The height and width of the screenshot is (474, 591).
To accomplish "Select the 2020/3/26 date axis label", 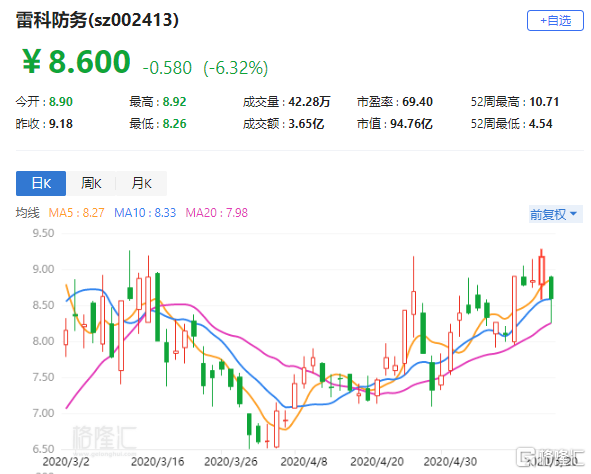I will 231,461.
